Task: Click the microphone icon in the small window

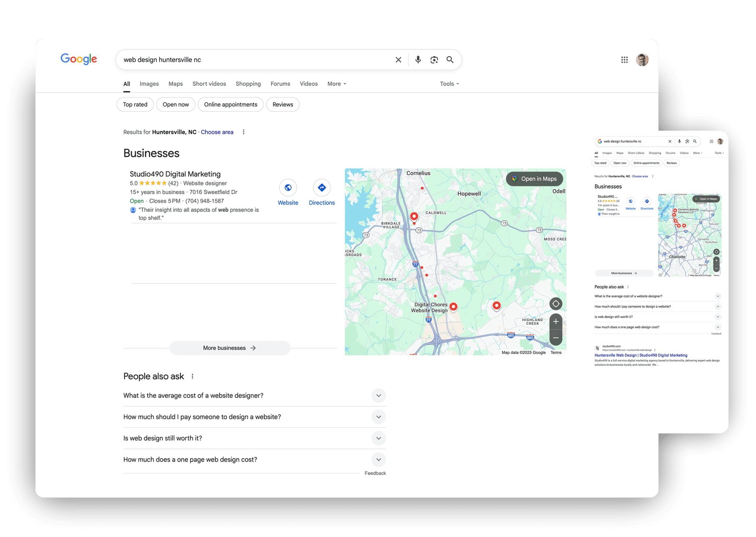Action: (x=679, y=141)
